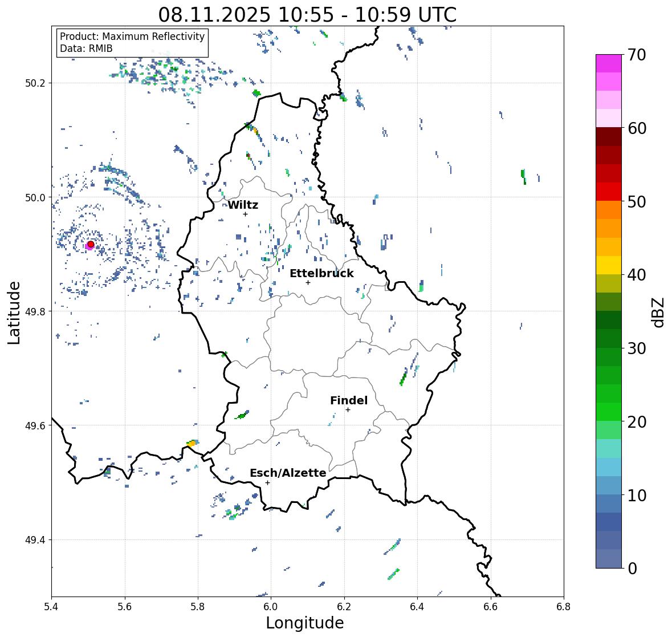Click the Longitude axis label
This screenshot has height=637, width=672.
[305, 623]
